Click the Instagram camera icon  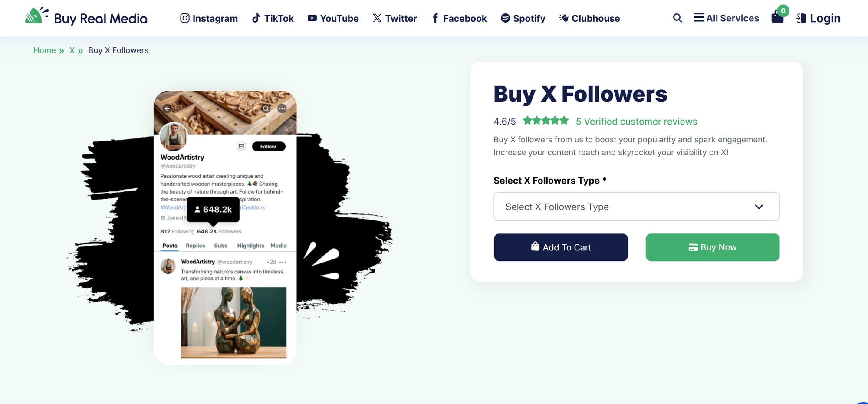pyautogui.click(x=185, y=18)
